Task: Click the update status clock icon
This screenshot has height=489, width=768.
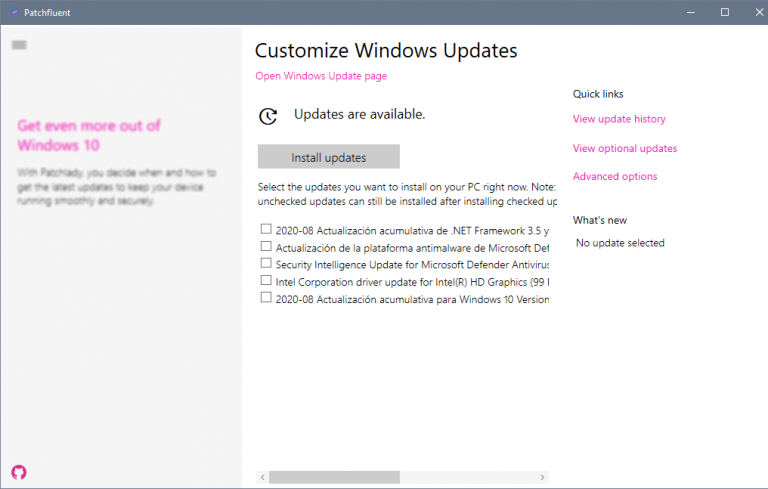Action: [x=268, y=116]
